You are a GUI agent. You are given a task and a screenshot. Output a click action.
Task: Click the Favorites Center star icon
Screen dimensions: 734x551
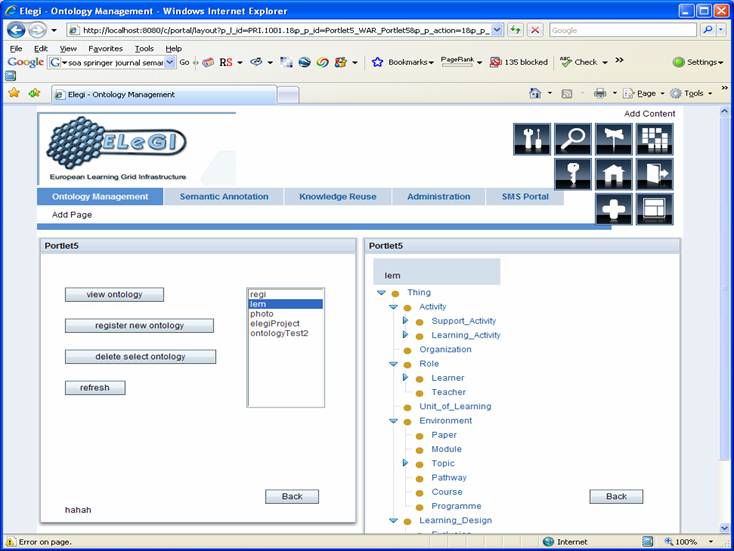(14, 93)
